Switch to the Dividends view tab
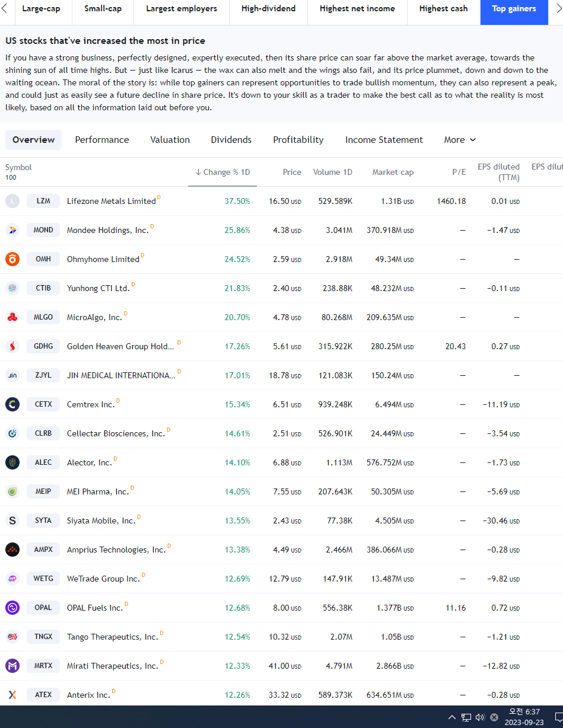The width and height of the screenshot is (563, 728). point(231,140)
